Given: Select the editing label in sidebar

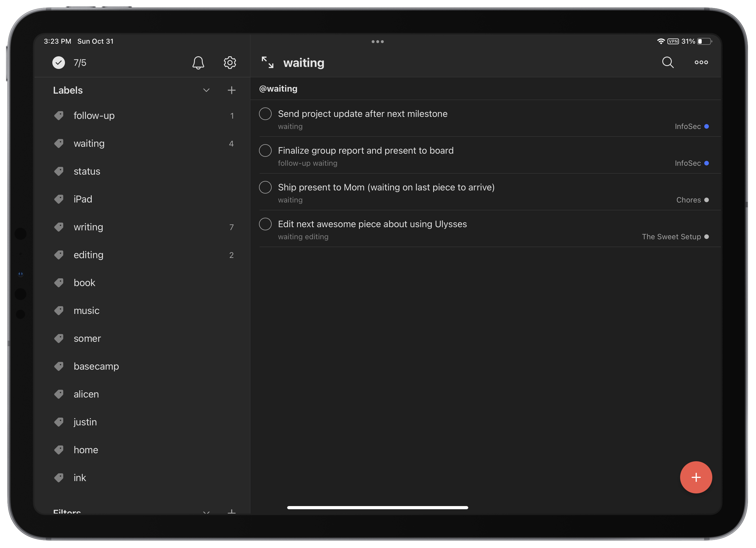Looking at the screenshot, I should (88, 255).
